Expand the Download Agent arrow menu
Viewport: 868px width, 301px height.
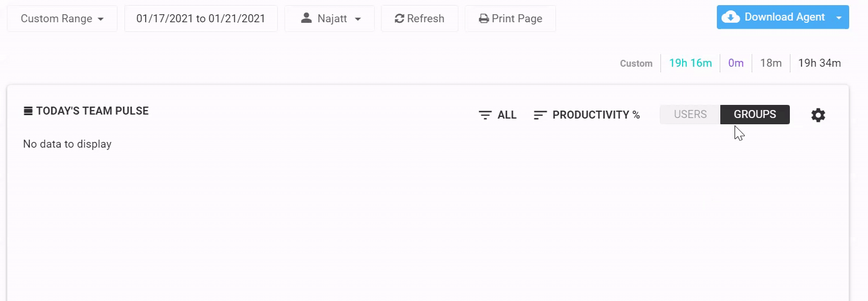tap(839, 18)
